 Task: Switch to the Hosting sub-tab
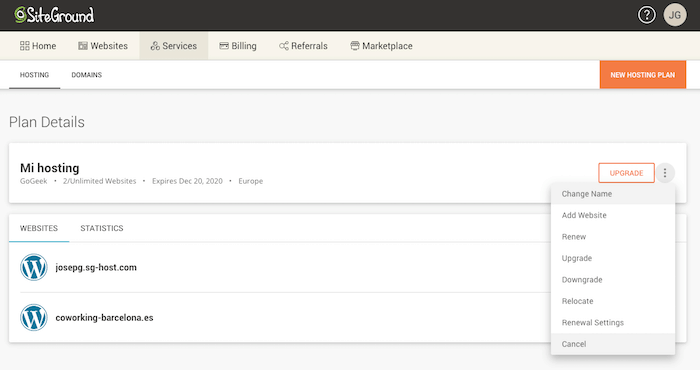click(34, 75)
